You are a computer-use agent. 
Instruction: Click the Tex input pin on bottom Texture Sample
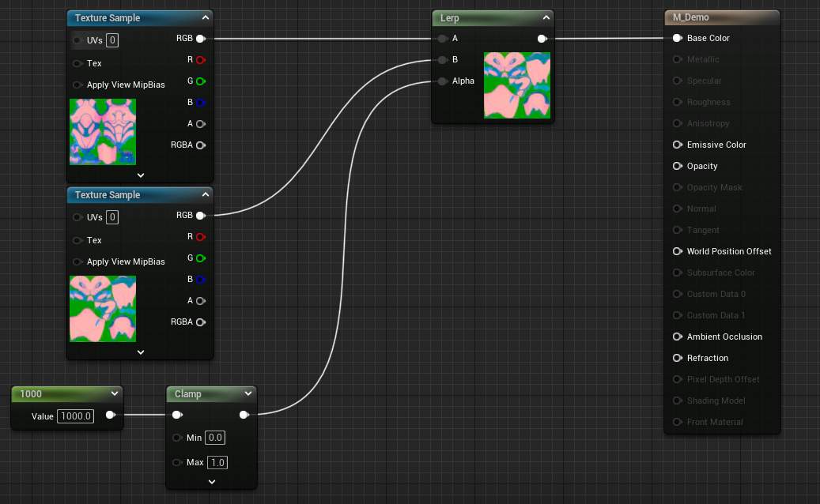pos(77,240)
